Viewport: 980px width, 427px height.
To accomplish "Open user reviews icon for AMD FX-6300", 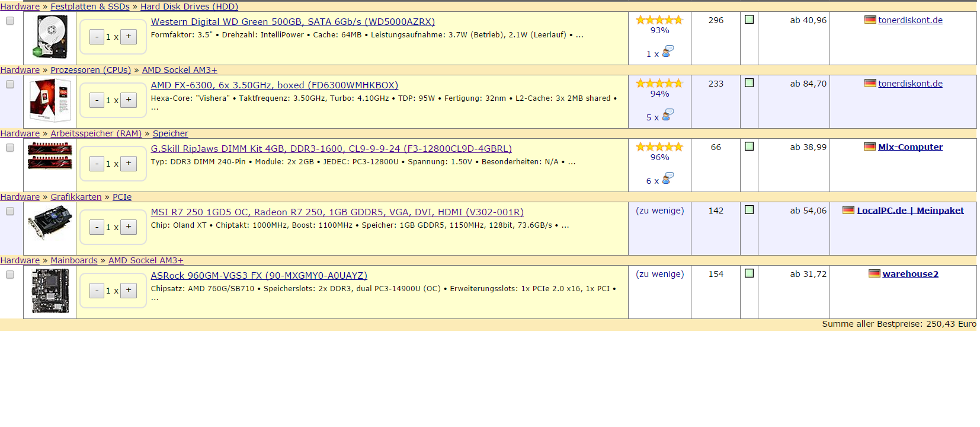I will tap(668, 115).
